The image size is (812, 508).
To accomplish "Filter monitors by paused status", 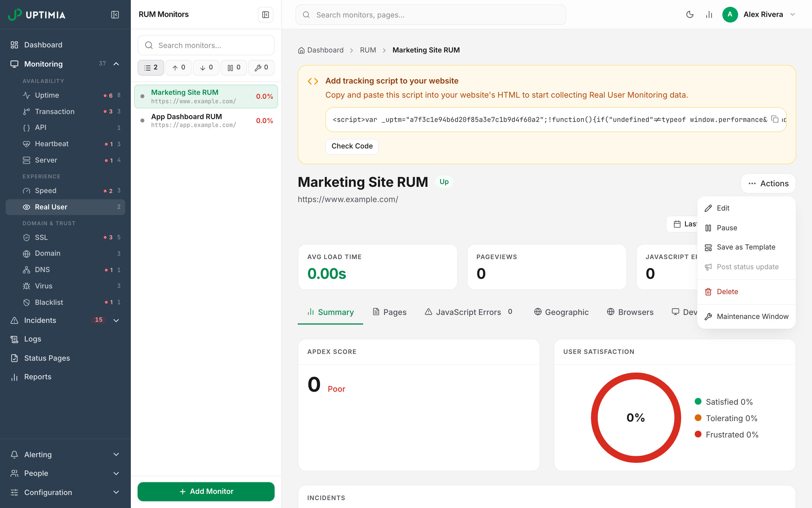I will [233, 67].
